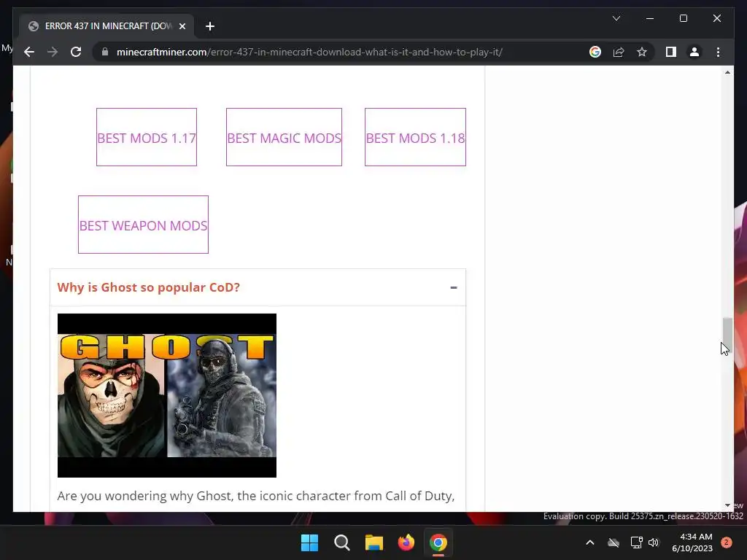Open the tab search dropdown

[616, 18]
